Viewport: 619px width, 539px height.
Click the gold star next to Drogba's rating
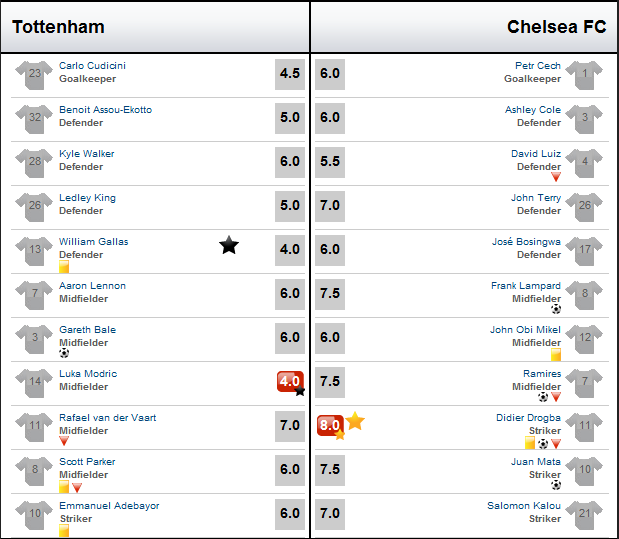[355, 421]
